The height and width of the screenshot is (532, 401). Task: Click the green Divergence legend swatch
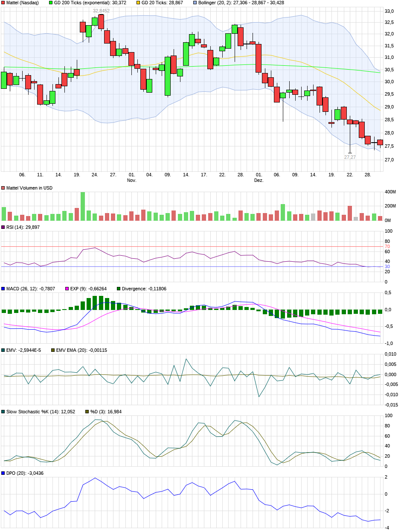coord(118,289)
